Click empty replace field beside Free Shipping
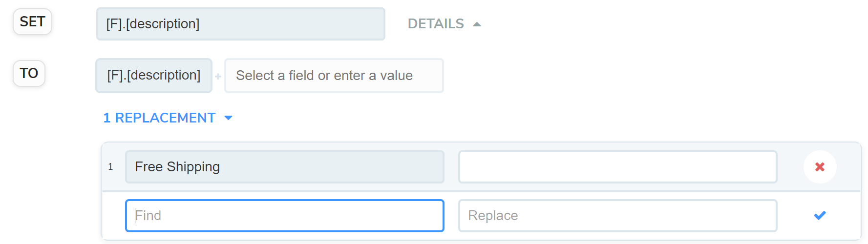Viewport: 868px width, 244px height. click(x=617, y=167)
